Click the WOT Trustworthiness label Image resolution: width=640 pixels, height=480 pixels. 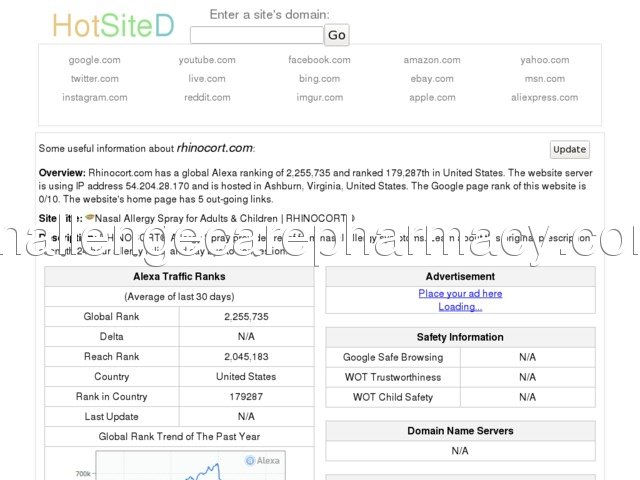[393, 377]
